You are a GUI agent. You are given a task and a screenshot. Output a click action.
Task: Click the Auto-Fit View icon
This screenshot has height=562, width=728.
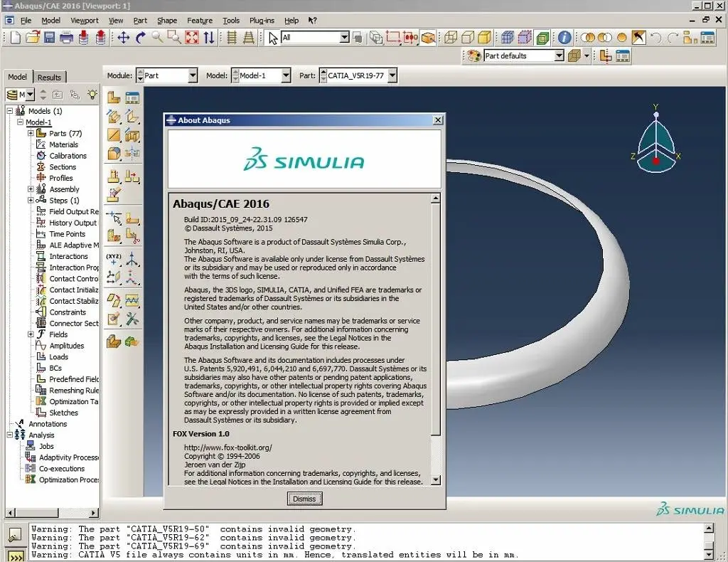(x=192, y=36)
